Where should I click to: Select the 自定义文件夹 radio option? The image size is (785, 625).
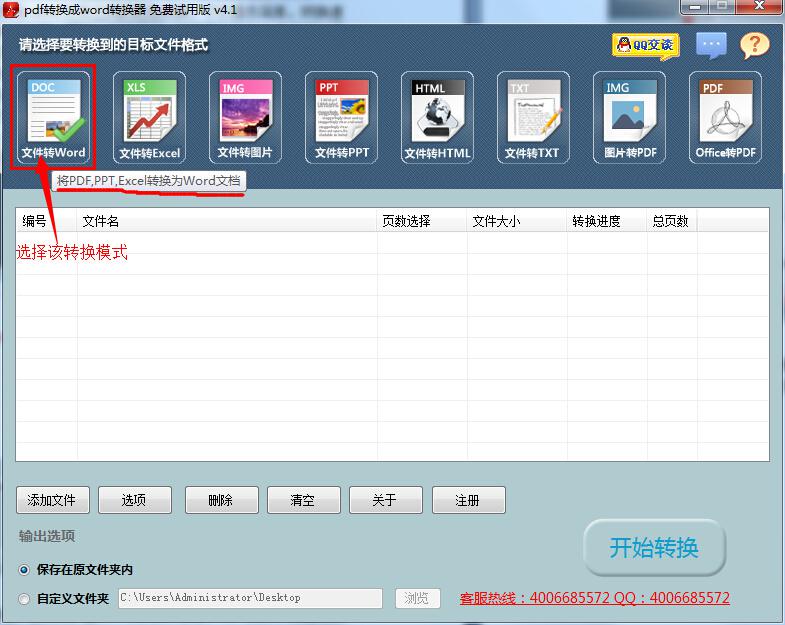(x=24, y=598)
